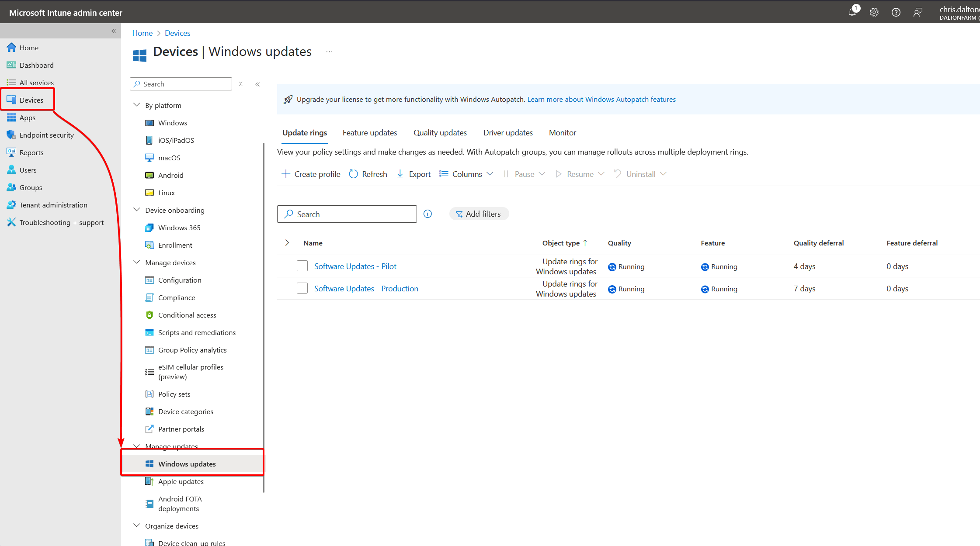Open Scripts and remediations
980x546 pixels.
pos(197,332)
